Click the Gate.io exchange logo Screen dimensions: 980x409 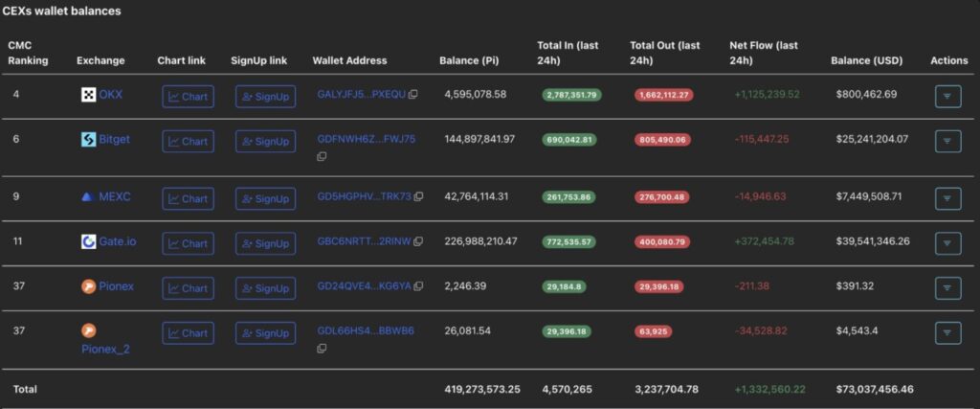point(88,241)
